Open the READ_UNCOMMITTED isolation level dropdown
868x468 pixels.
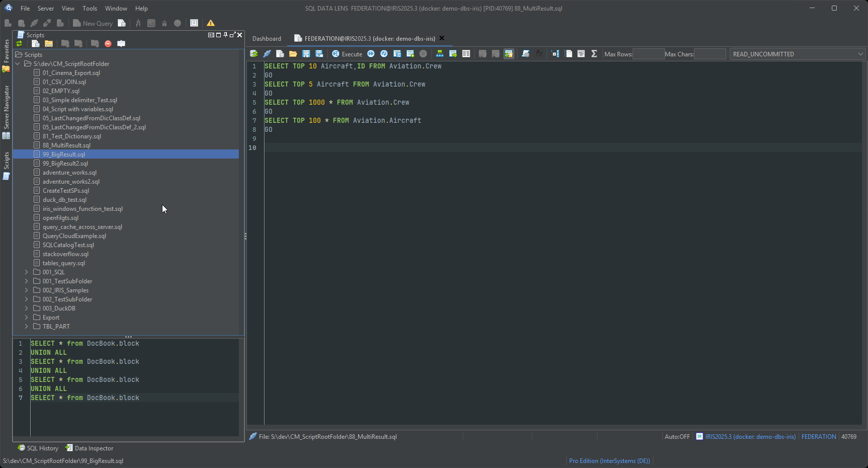click(797, 54)
